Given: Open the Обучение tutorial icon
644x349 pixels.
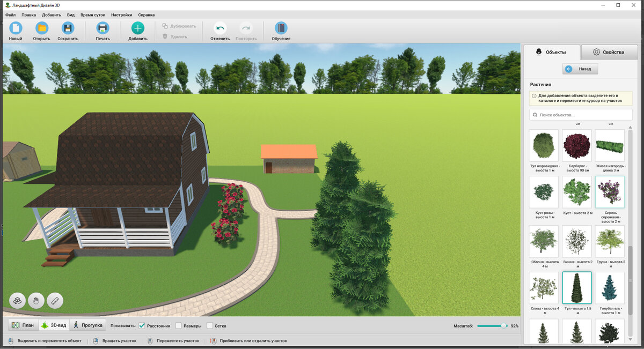Looking at the screenshot, I should point(281,28).
